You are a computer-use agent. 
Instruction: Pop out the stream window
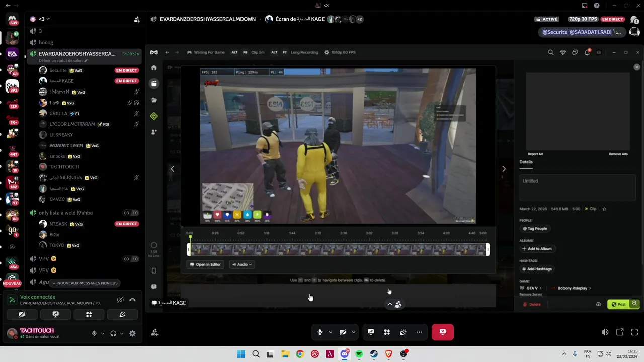click(x=620, y=332)
